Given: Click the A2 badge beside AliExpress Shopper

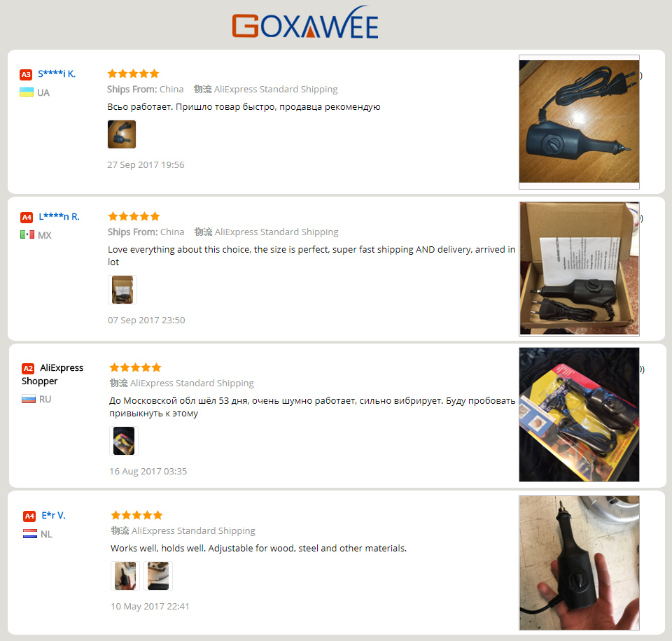Looking at the screenshot, I should tap(28, 369).
